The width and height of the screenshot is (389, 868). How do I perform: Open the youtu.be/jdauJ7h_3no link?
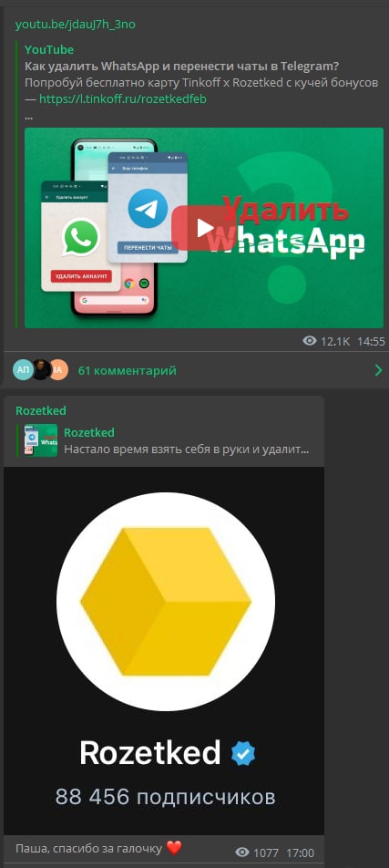(x=76, y=25)
